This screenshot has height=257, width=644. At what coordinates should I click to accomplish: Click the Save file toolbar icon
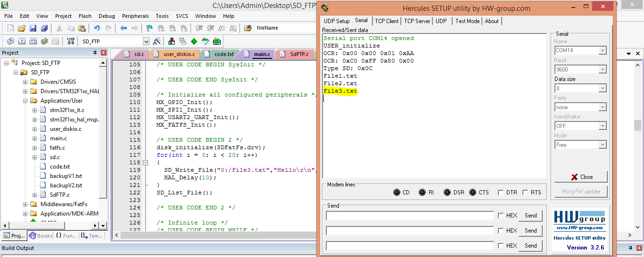click(33, 28)
